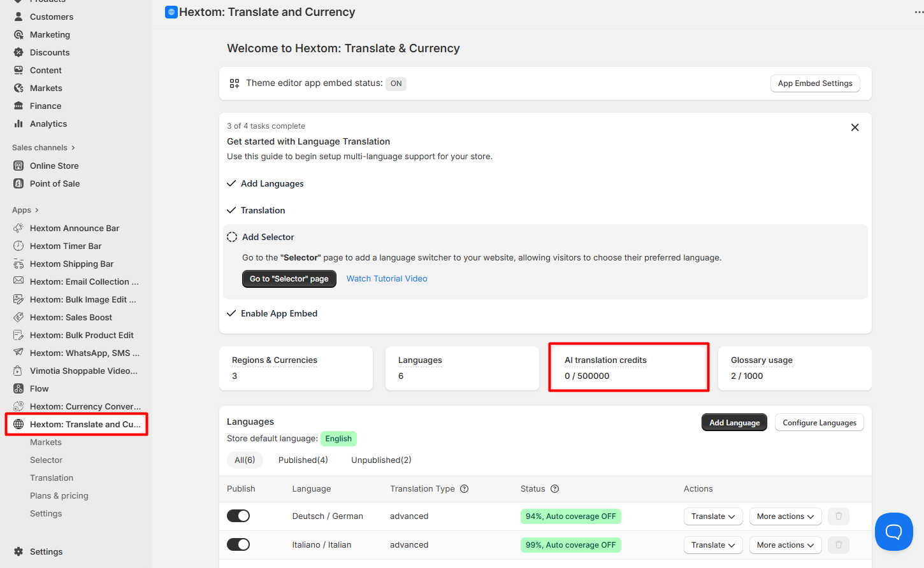Dismiss the Get started guide card

pyautogui.click(x=855, y=127)
